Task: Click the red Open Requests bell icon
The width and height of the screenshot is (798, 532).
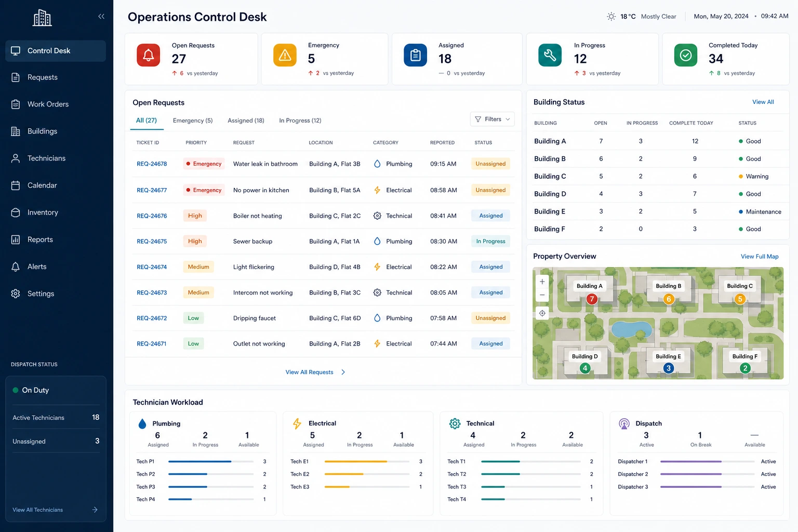Action: (148, 55)
